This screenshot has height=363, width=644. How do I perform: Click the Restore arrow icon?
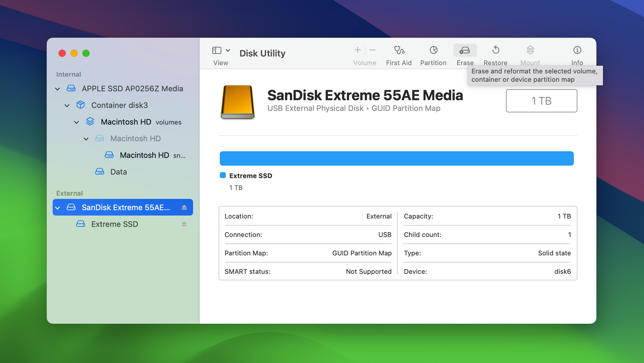pos(496,50)
